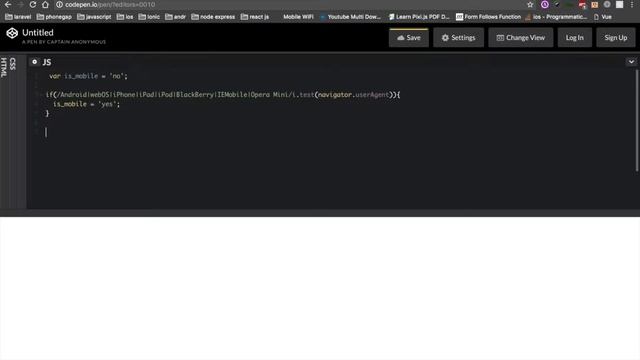Viewport: 640px width, 360px height.
Task: Save the pen with Save button
Action: click(409, 38)
